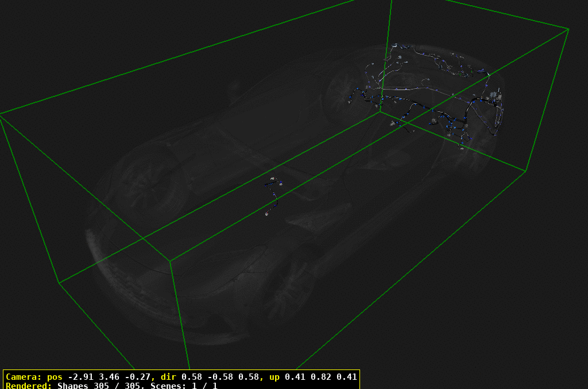Image resolution: width=588 pixels, height=389 pixels.
Task: Click the bounding box's far-left corner
Action: 1,115
